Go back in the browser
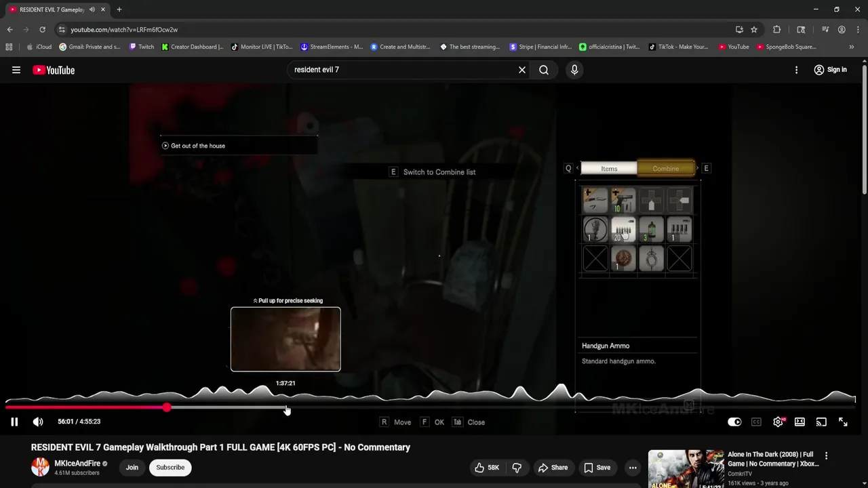Viewport: 868px width, 488px height. pos(9,30)
